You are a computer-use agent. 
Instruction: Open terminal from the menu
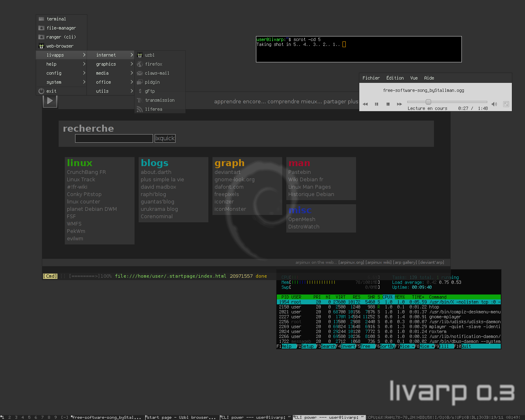click(62, 19)
